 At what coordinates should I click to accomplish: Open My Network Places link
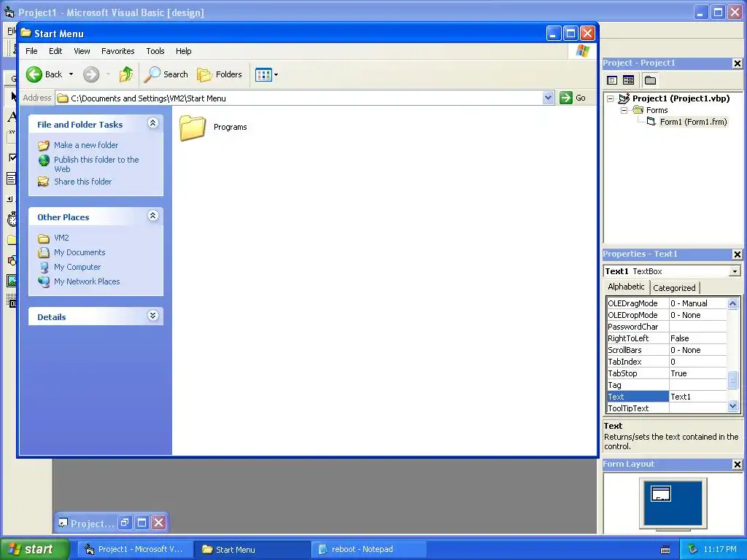[87, 281]
